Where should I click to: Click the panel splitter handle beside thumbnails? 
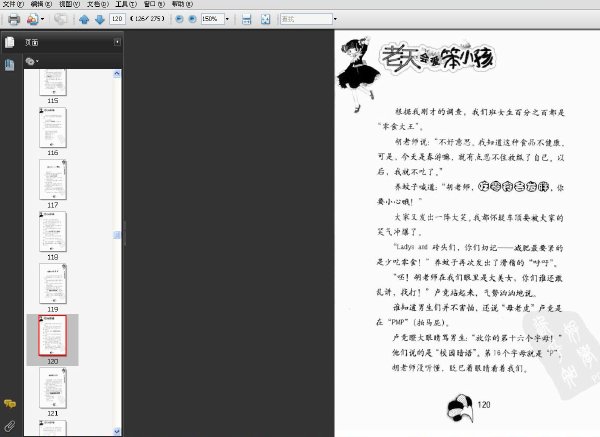click(x=124, y=233)
